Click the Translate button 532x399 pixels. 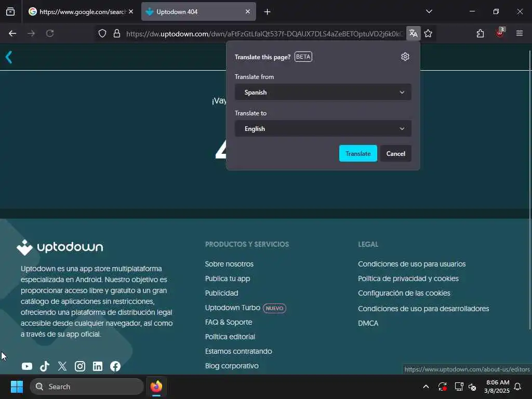pos(358,153)
